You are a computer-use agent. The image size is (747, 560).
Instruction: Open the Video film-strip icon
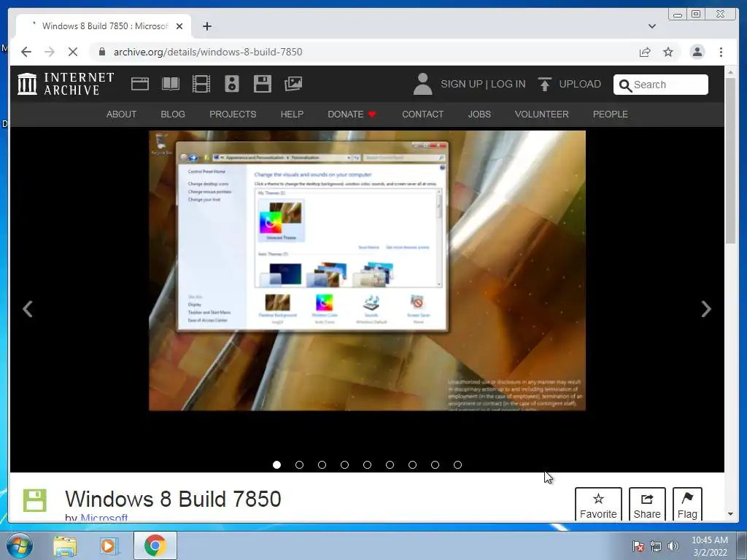pyautogui.click(x=201, y=84)
